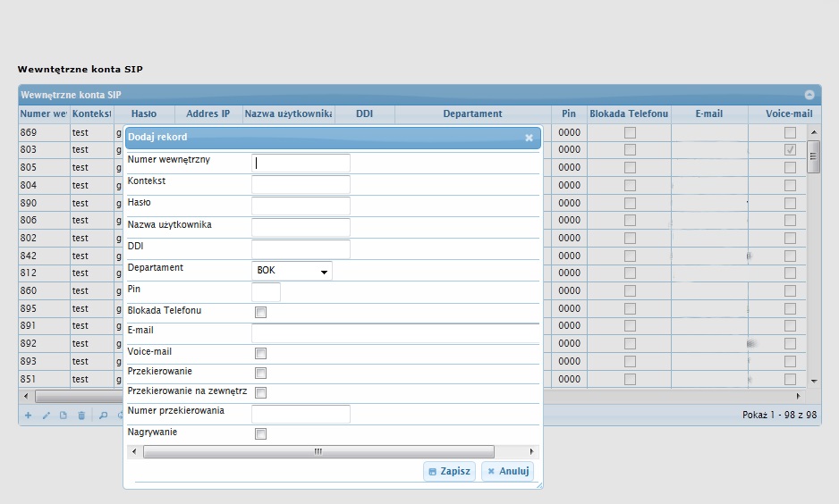The height and width of the screenshot is (504, 839).
Task: Click the 'Pokaż 1 - 98 z 98' pager text
Action: tap(780, 415)
